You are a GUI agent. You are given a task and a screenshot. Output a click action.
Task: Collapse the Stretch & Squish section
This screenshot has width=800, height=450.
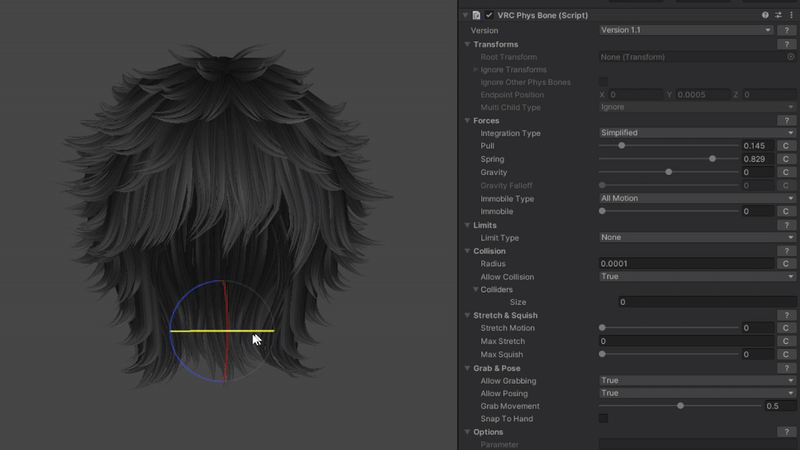[x=467, y=315]
